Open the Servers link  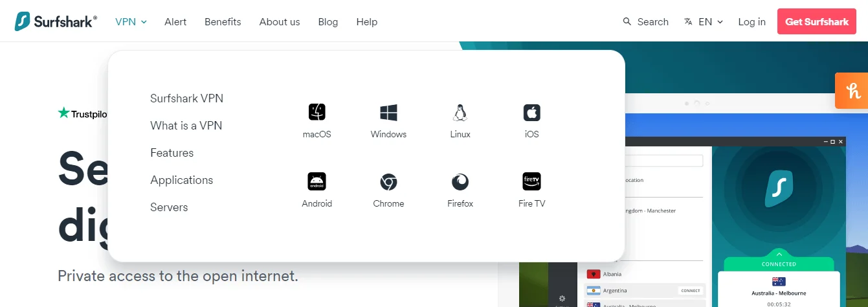(169, 207)
